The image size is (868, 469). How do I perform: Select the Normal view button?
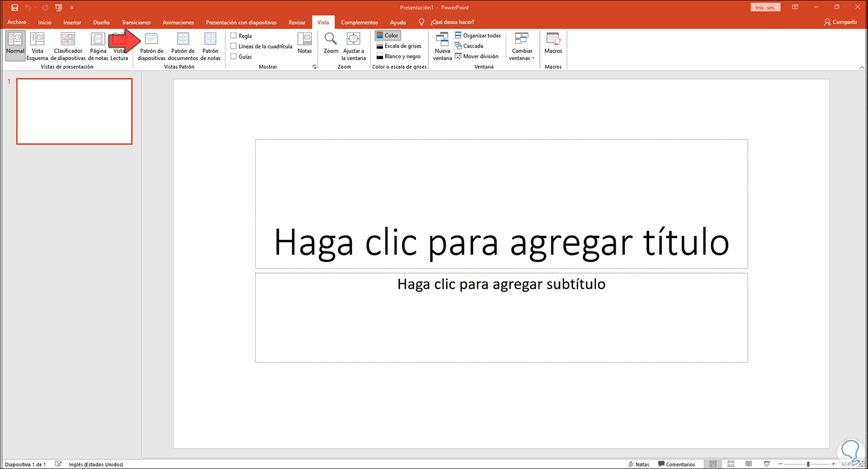pos(16,46)
